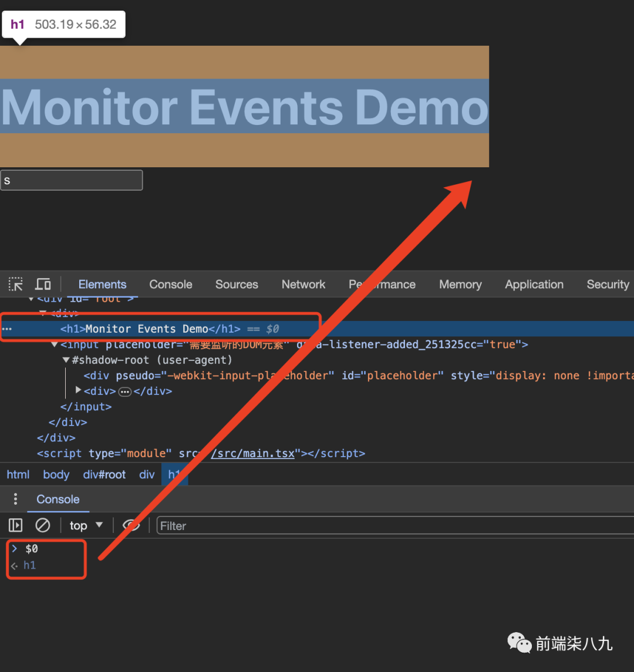Open the ellipsis menu on the h1 row

pyautogui.click(x=7, y=329)
